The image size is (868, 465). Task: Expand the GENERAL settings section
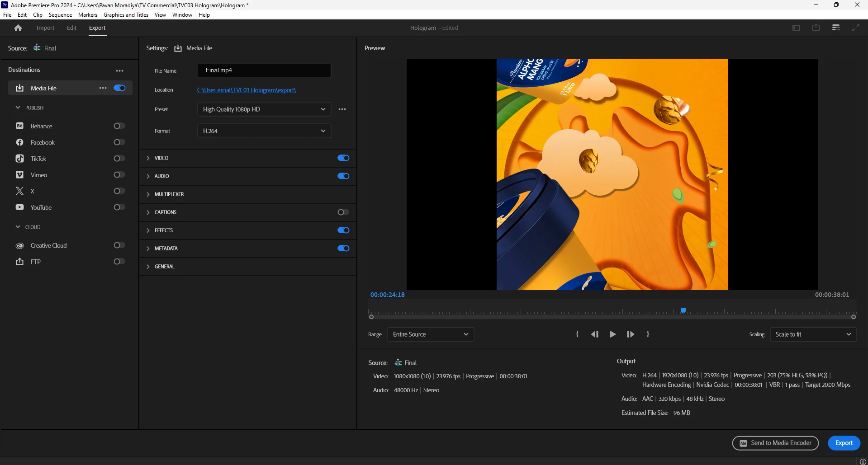(148, 267)
